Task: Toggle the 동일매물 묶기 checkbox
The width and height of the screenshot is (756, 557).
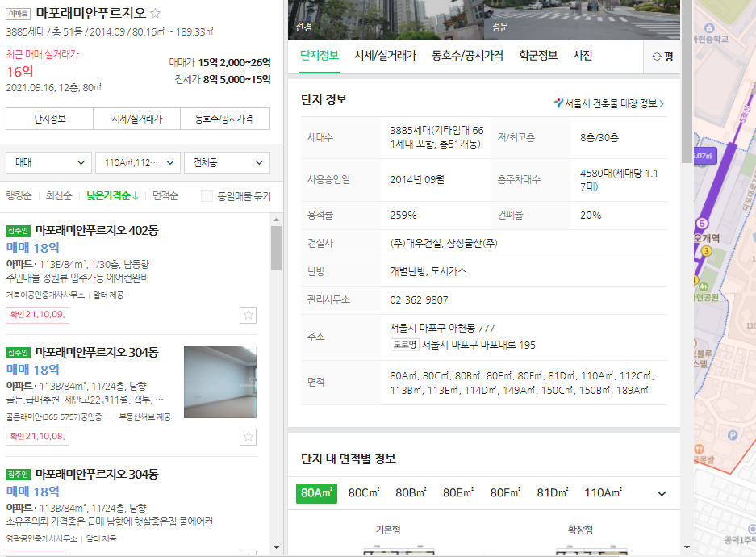Action: pyautogui.click(x=207, y=196)
